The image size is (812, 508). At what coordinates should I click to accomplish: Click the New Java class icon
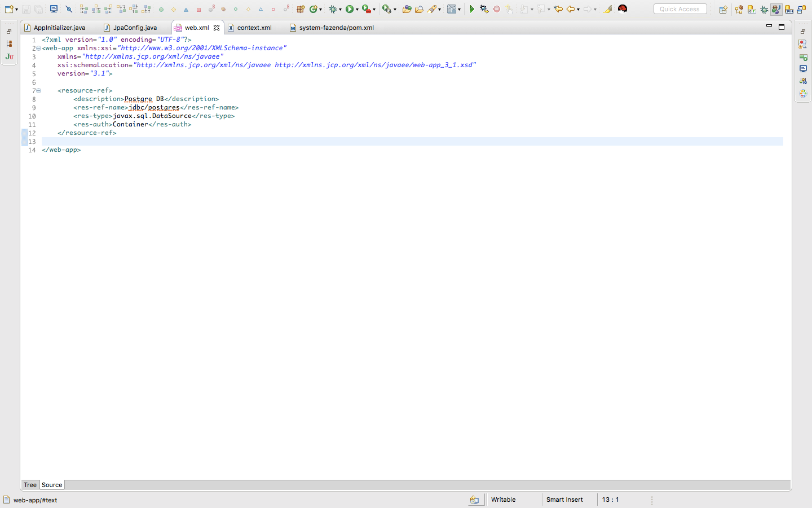(x=315, y=9)
